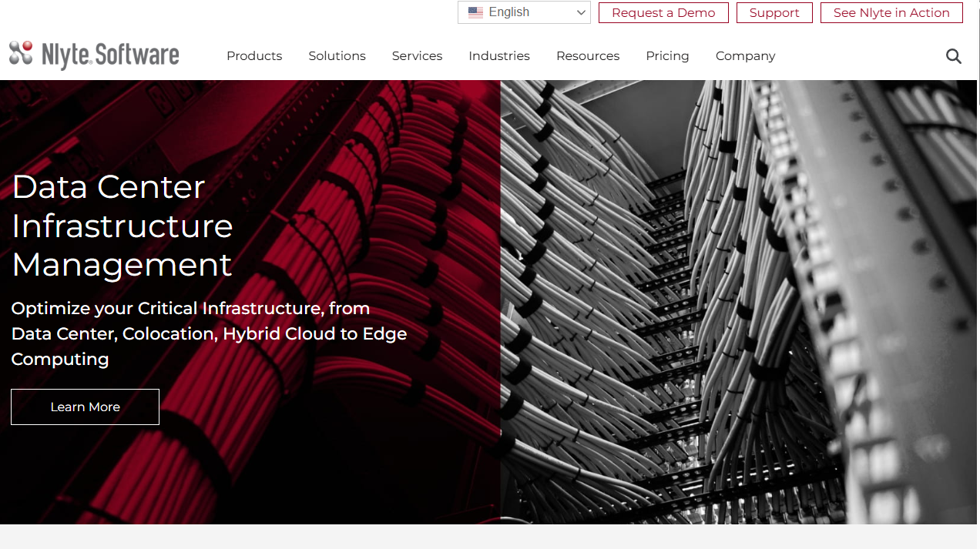Screen dimensions: 980x549
Task: Open the English language dropdown
Action: (x=524, y=12)
